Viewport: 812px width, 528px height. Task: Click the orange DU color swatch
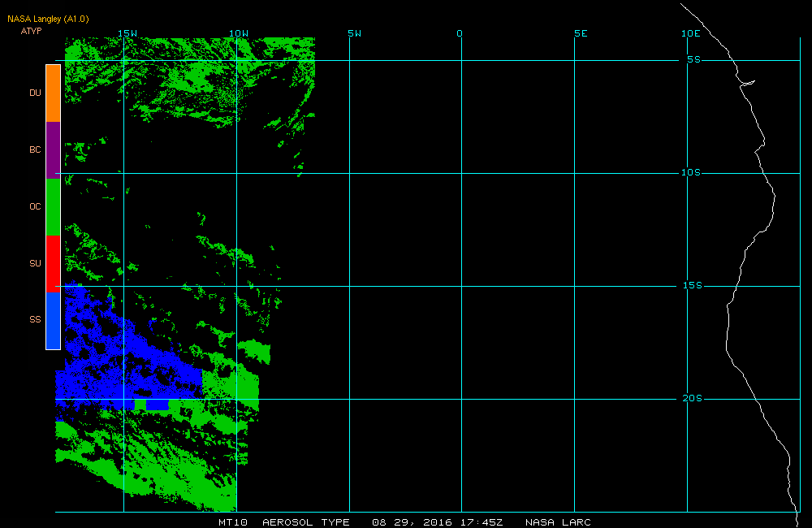(54, 93)
